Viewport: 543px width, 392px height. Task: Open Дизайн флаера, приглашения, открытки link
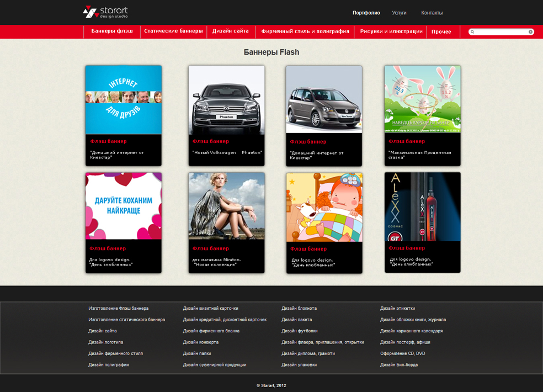click(x=323, y=342)
